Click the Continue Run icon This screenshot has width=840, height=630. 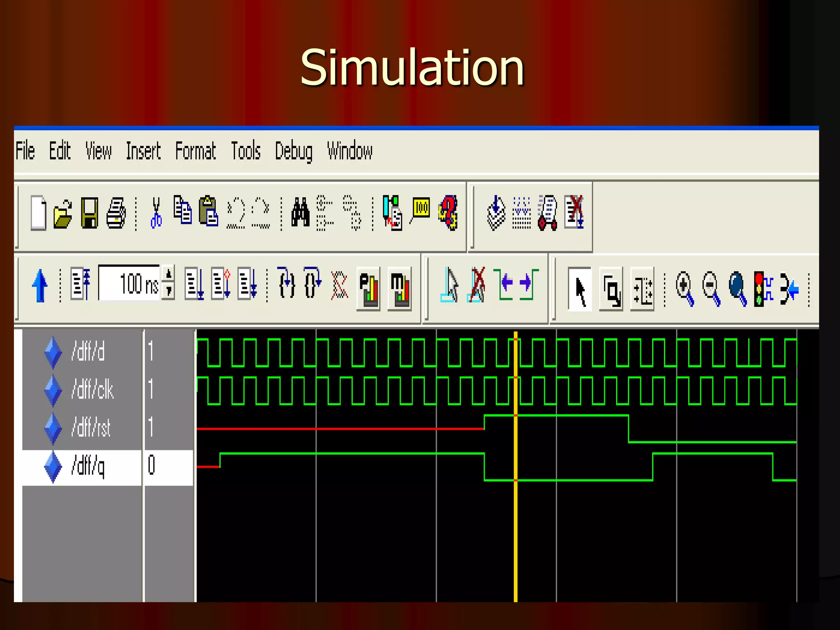coord(221,283)
